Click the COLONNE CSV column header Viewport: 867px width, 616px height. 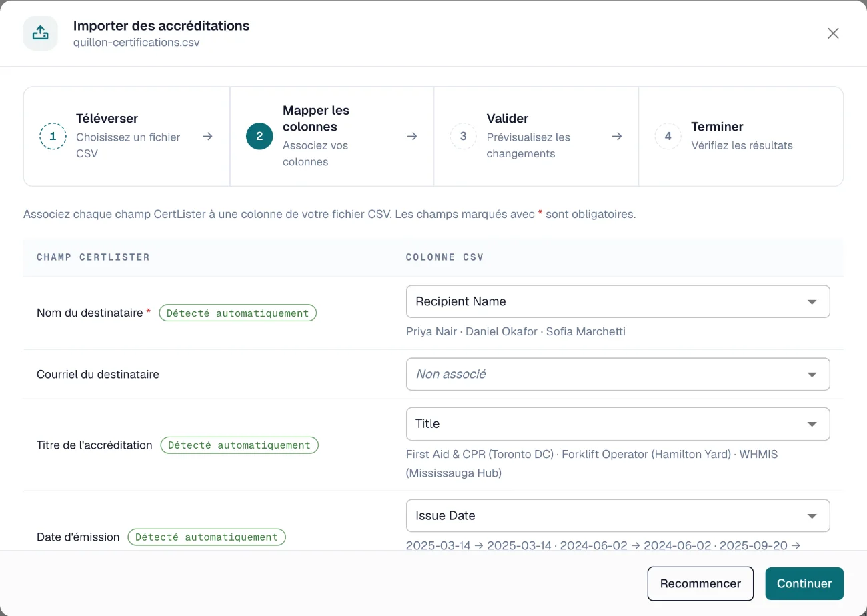tap(445, 257)
